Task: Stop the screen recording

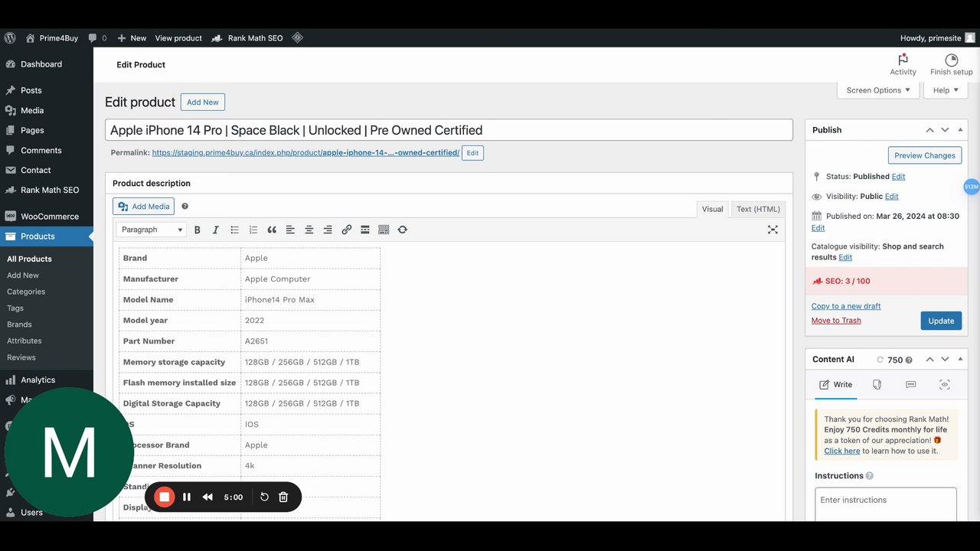Action: (x=164, y=497)
